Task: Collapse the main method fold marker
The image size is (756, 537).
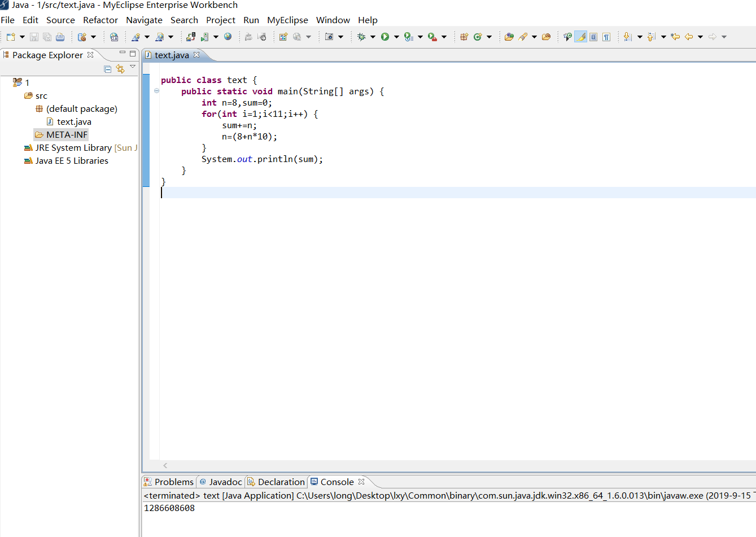Action: tap(156, 91)
